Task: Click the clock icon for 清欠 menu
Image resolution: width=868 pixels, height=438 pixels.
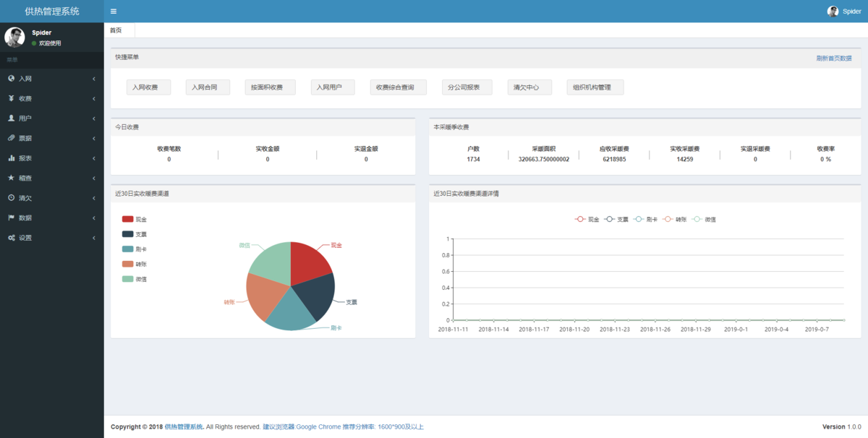Action: [11, 197]
